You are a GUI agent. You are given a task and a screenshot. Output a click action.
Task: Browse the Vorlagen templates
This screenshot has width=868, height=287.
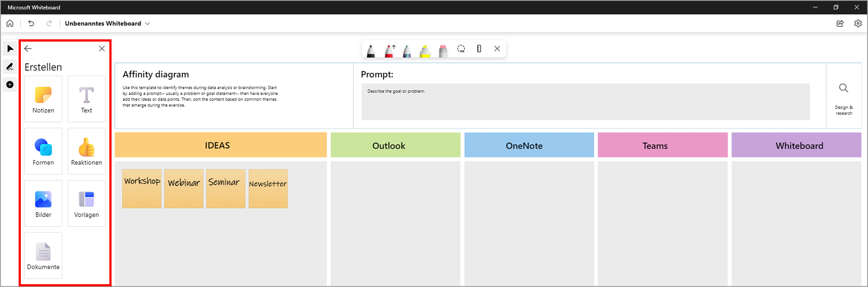point(87,203)
